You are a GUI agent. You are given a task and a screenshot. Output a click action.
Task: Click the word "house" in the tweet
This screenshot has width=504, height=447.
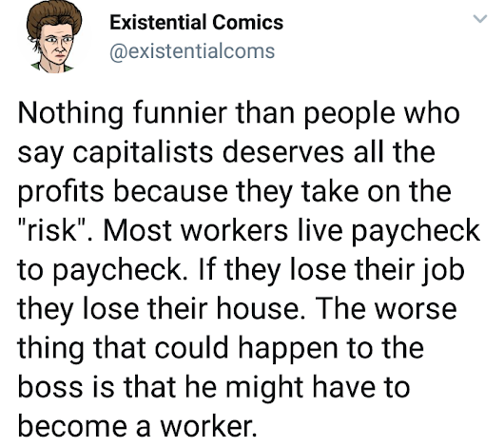coord(257,309)
